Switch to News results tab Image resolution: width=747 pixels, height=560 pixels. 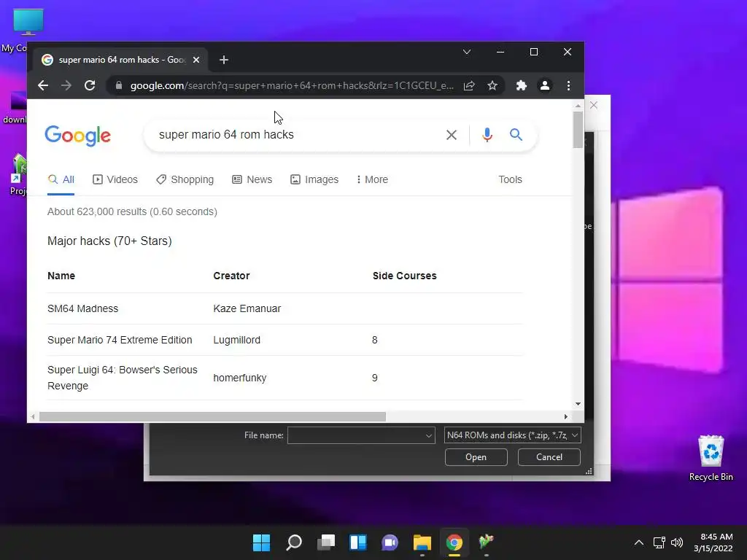click(252, 179)
